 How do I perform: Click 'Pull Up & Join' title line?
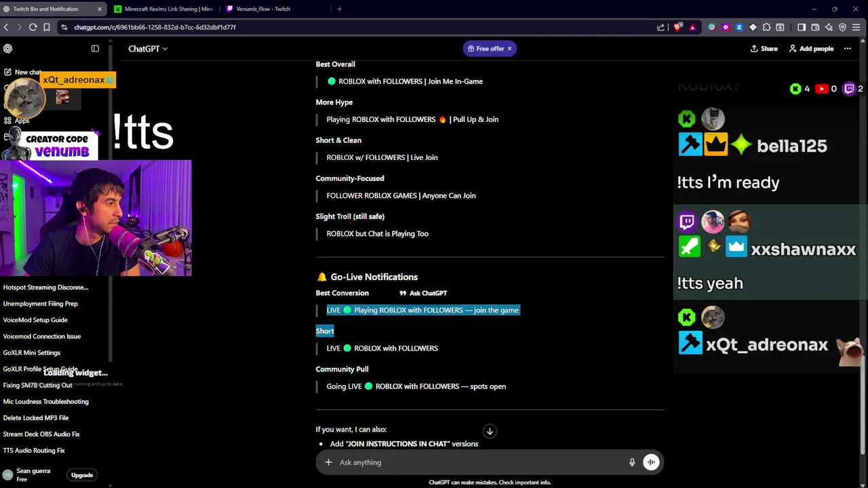pos(412,119)
